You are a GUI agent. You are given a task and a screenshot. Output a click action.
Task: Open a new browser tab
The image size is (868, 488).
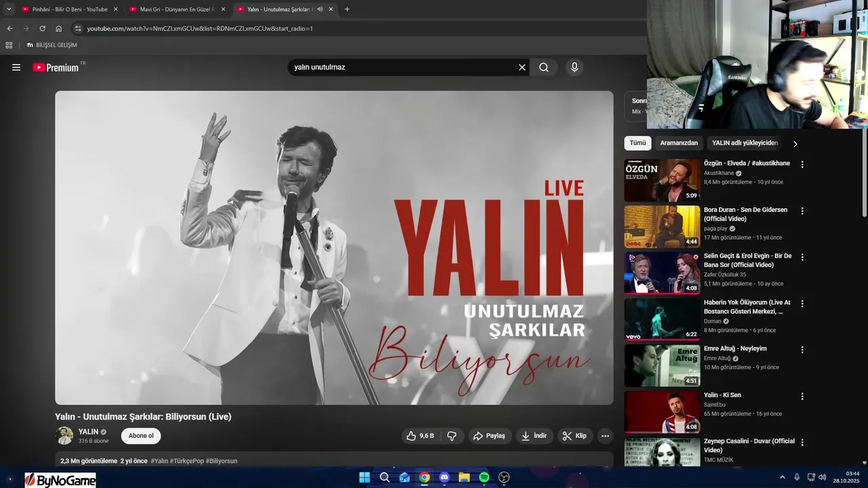coord(347,9)
